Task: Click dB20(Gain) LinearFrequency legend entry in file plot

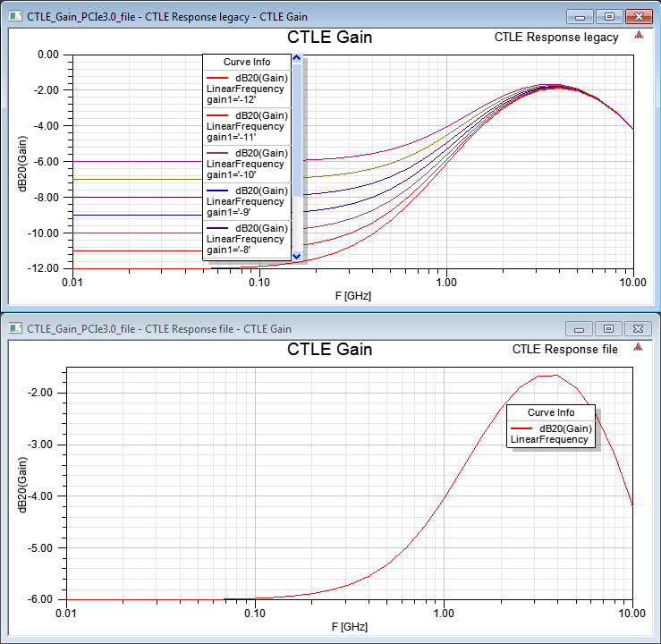Action: (551, 434)
